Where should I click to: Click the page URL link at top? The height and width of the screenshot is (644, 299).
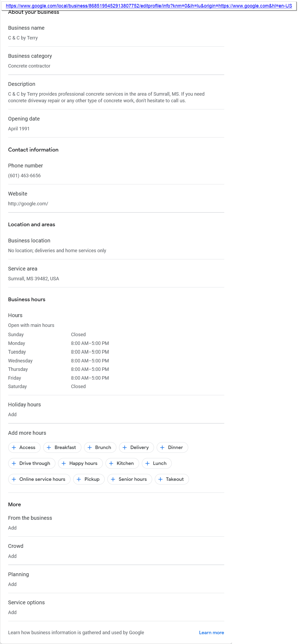coord(149,6)
